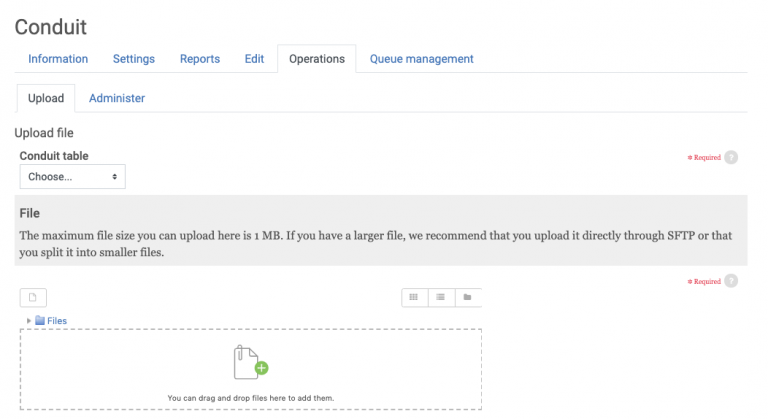Select the Operations tab
The width and height of the screenshot is (768, 419).
(317, 59)
